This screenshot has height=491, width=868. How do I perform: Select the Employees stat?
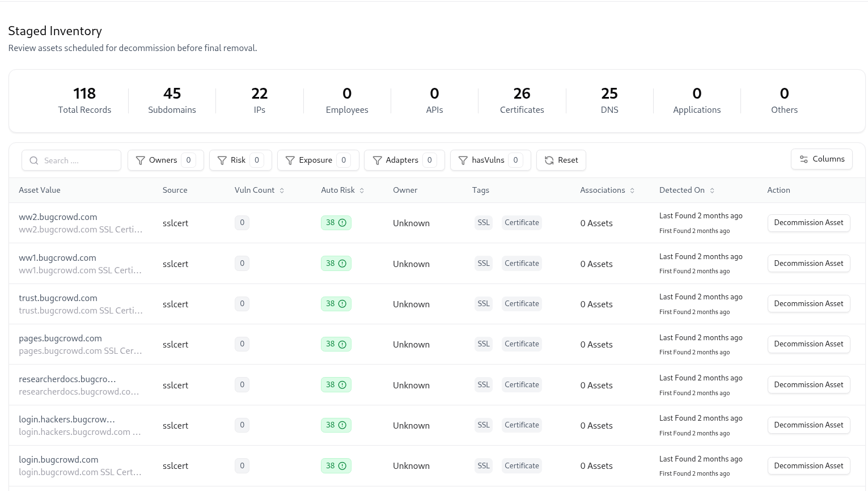pyautogui.click(x=347, y=101)
